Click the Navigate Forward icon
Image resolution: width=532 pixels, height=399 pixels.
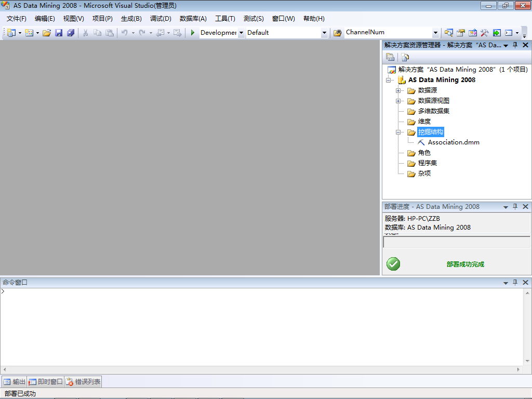pos(178,33)
